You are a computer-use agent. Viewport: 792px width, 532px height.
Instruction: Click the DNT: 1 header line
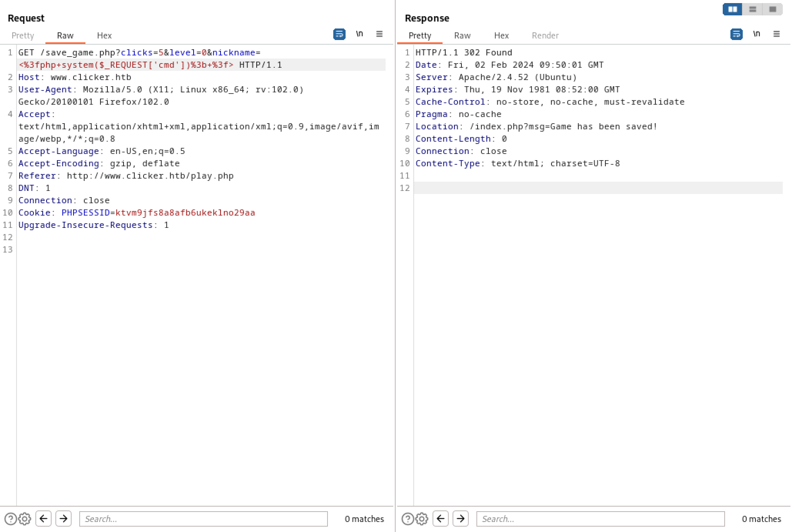(x=34, y=188)
